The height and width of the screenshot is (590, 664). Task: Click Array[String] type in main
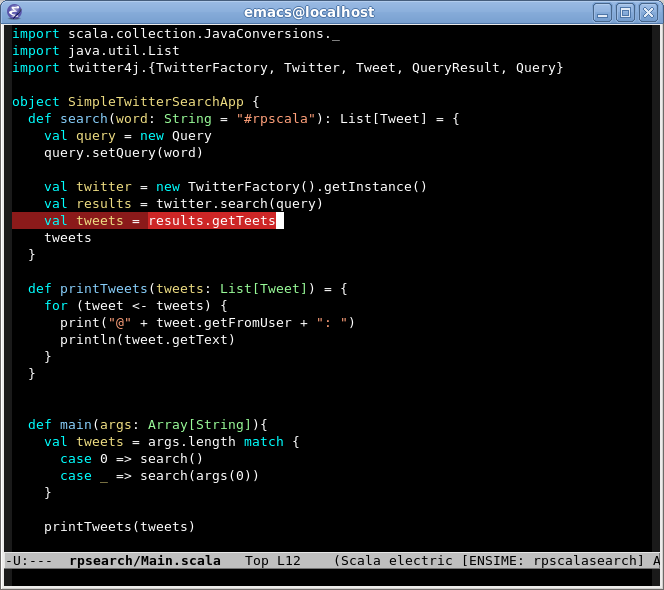point(199,425)
